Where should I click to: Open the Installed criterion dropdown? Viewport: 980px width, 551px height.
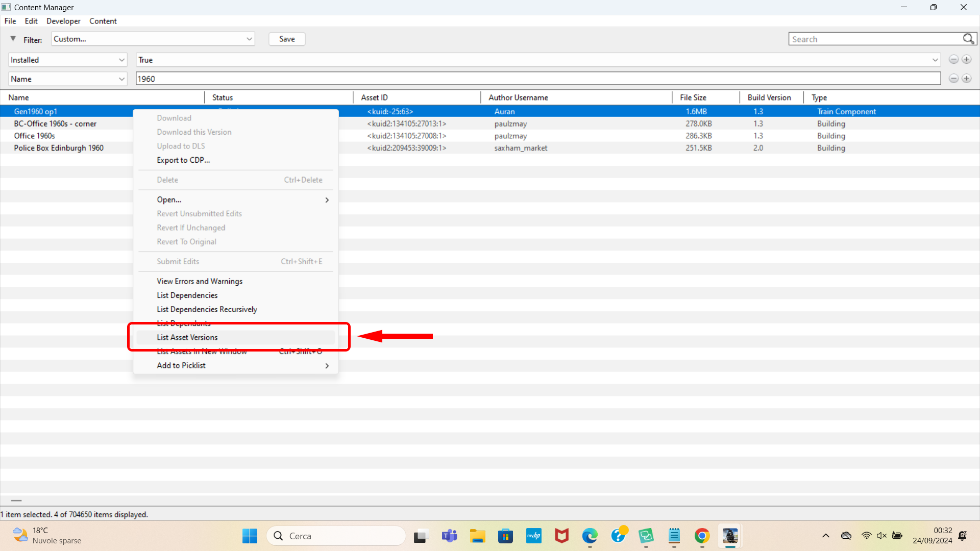pyautogui.click(x=68, y=60)
